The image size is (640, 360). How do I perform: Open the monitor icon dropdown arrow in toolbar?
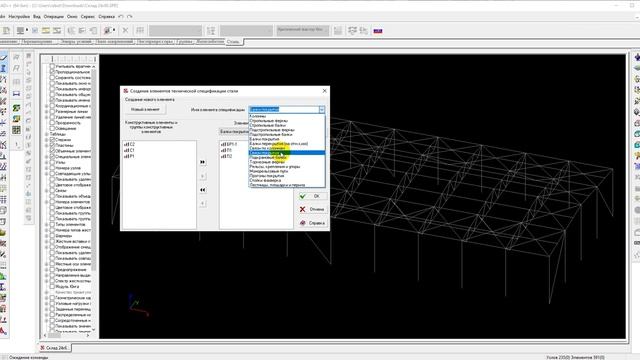[x=27, y=31]
